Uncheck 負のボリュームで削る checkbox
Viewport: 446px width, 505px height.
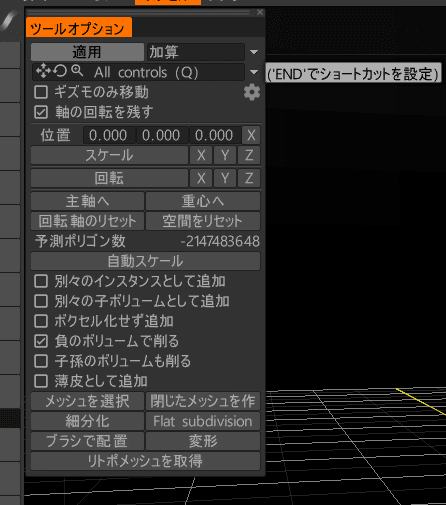point(41,341)
